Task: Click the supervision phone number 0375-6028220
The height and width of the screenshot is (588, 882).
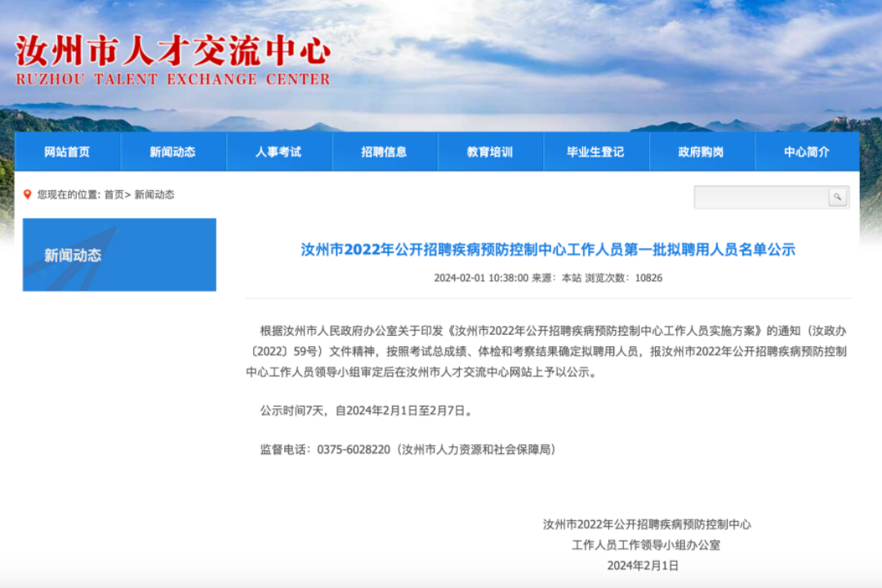Action: 354,450
